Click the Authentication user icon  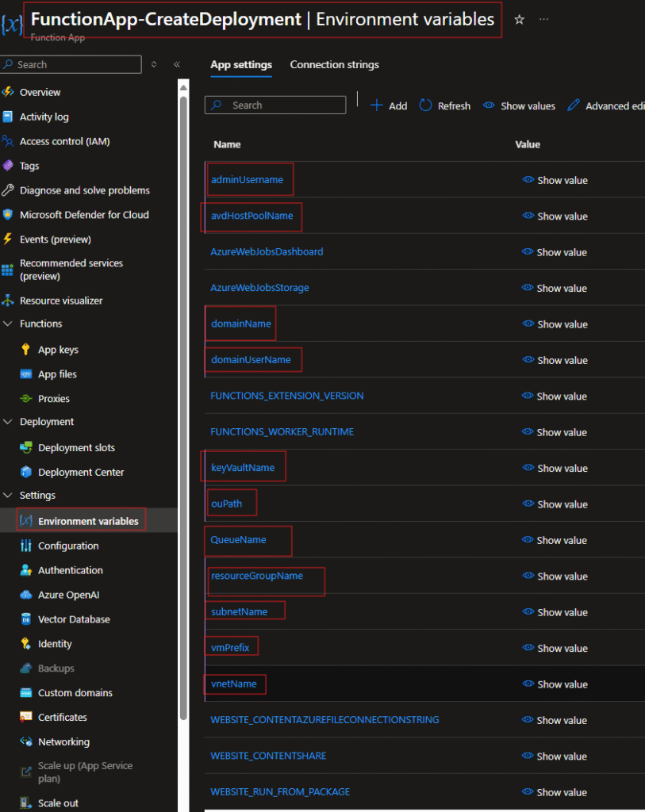(x=26, y=570)
